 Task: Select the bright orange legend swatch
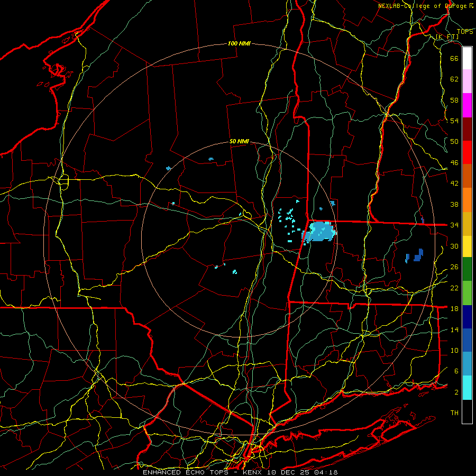pyautogui.click(x=467, y=200)
